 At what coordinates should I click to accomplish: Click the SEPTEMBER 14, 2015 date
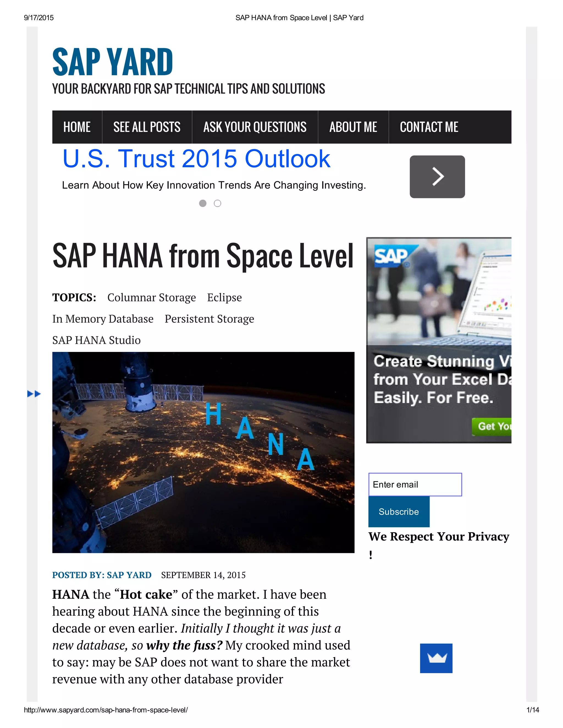[203, 575]
